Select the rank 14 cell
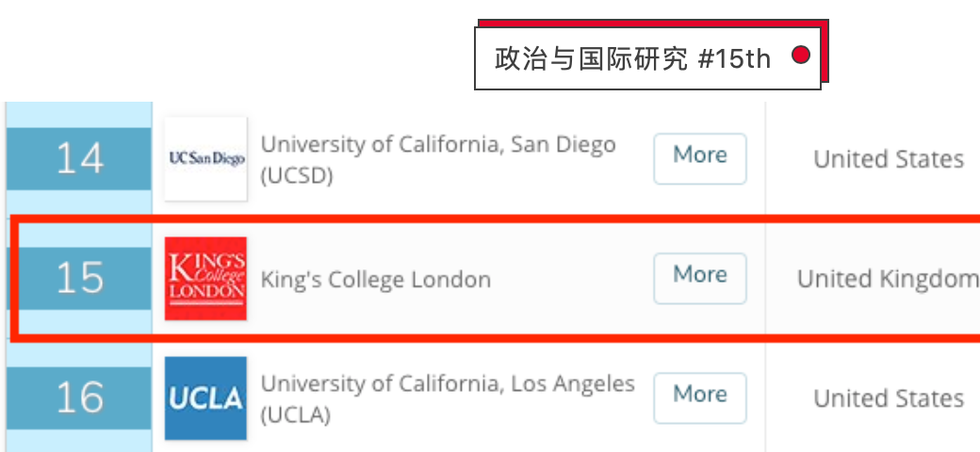 [x=79, y=158]
